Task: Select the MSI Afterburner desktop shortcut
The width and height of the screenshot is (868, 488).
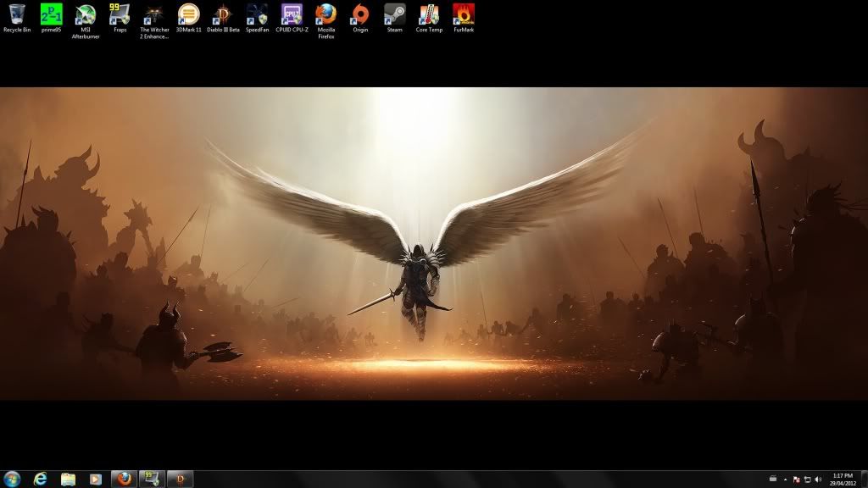Action: click(x=86, y=21)
